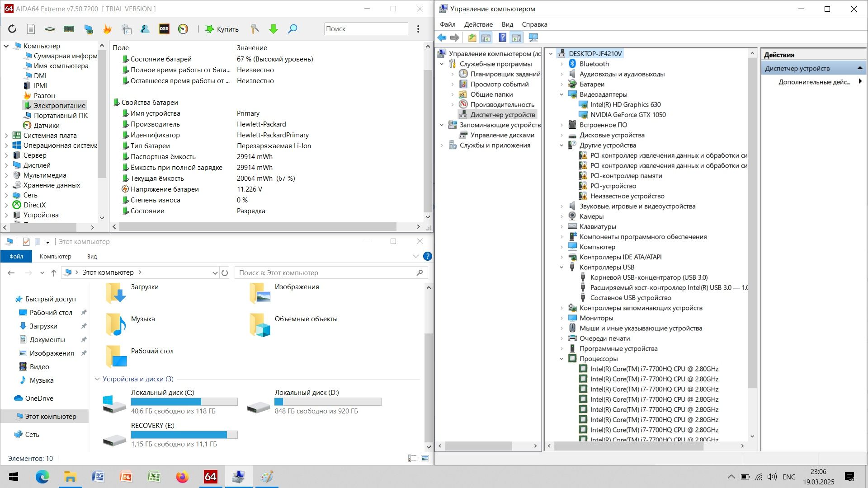Toggle show/hide Actions pane icon
This screenshot has height=488, width=868.
point(516,38)
